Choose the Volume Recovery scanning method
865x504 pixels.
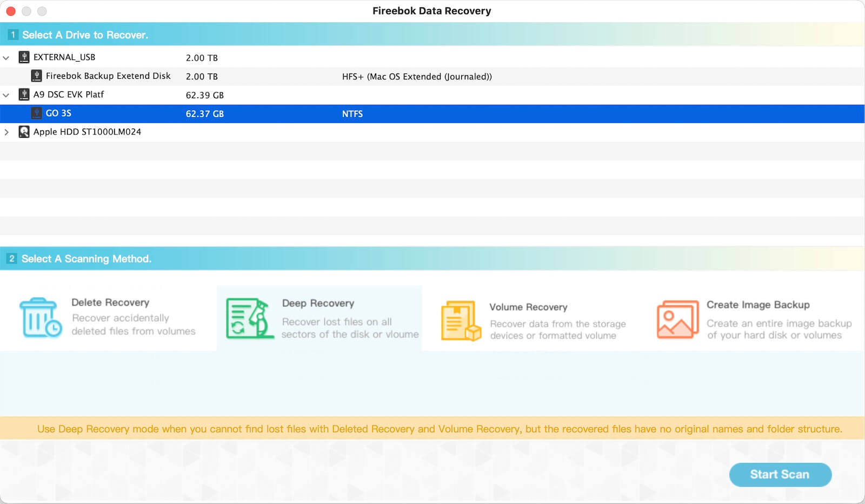click(x=533, y=320)
